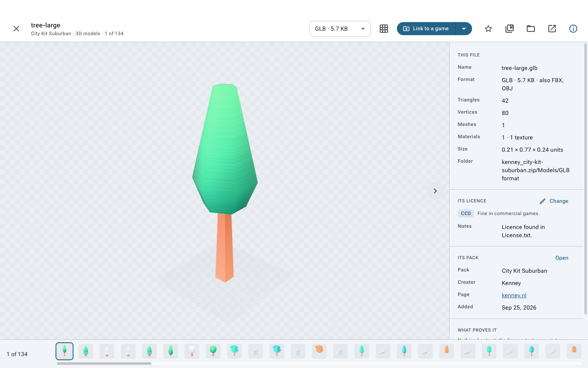Click the details panel vertical scrollbar
Image resolution: width=588 pixels, height=368 pixels.
coord(586,179)
